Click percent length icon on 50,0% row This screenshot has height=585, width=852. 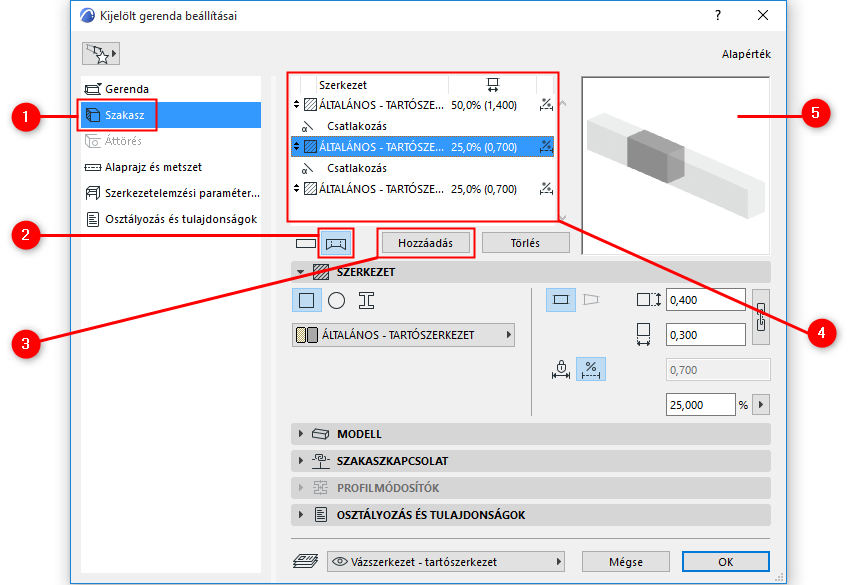pyautogui.click(x=546, y=105)
